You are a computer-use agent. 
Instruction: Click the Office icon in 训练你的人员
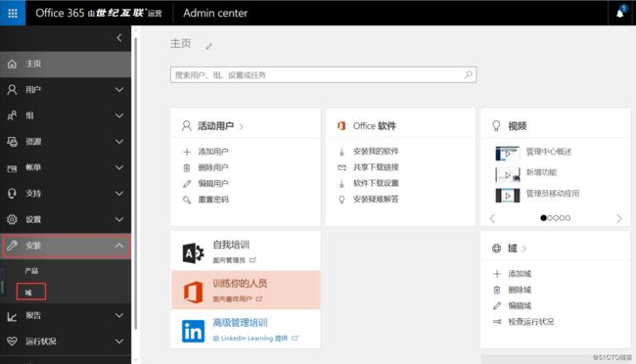194,292
